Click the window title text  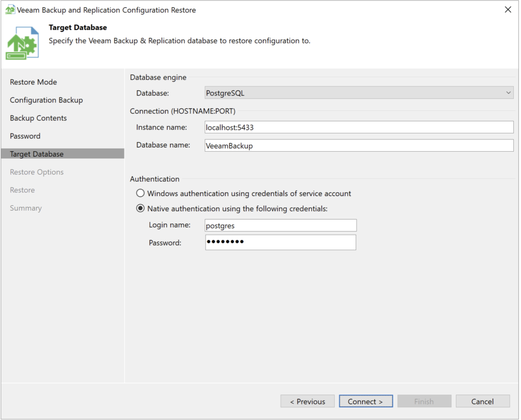click(x=106, y=10)
